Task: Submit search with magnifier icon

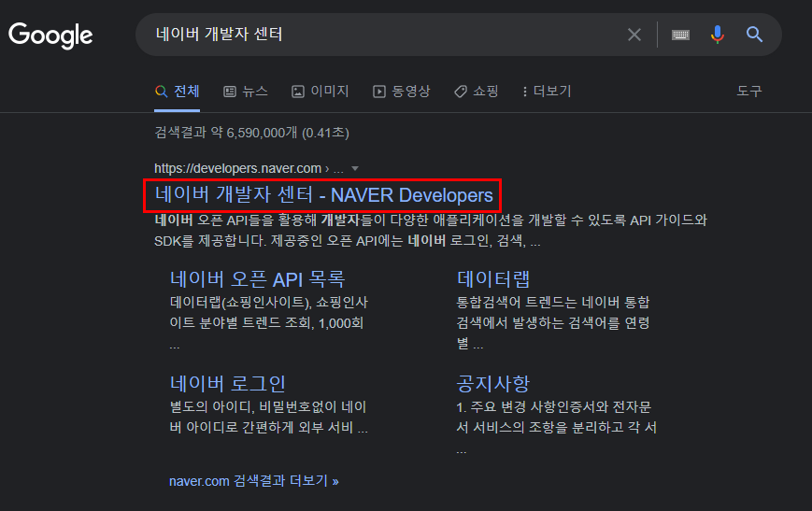Action: [754, 35]
